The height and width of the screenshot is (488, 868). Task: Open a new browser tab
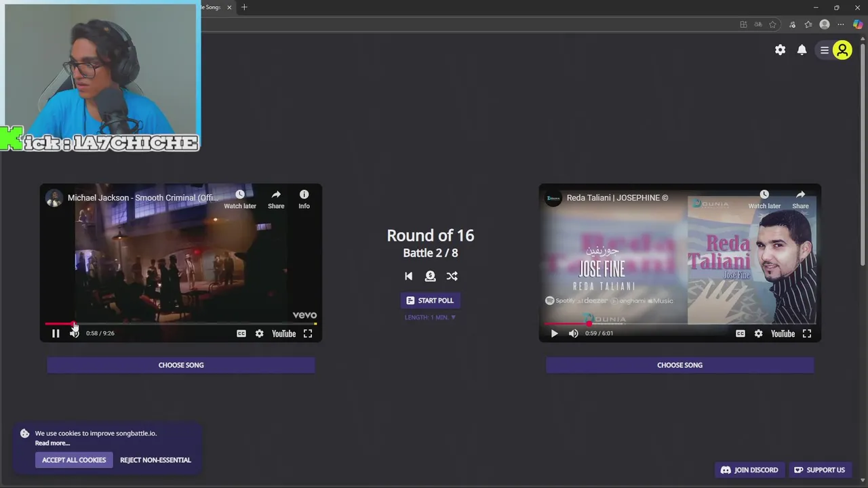coord(244,7)
